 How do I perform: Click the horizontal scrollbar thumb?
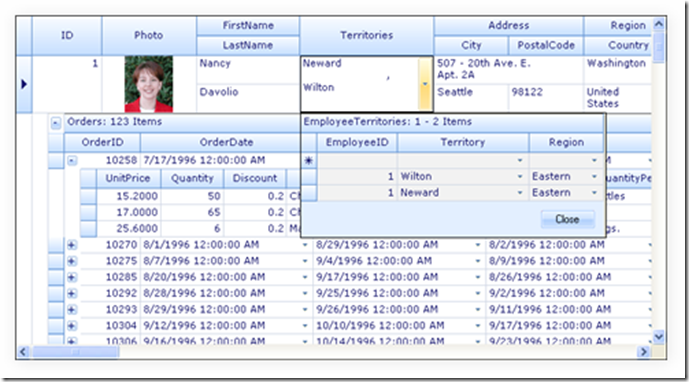[x=75, y=352]
